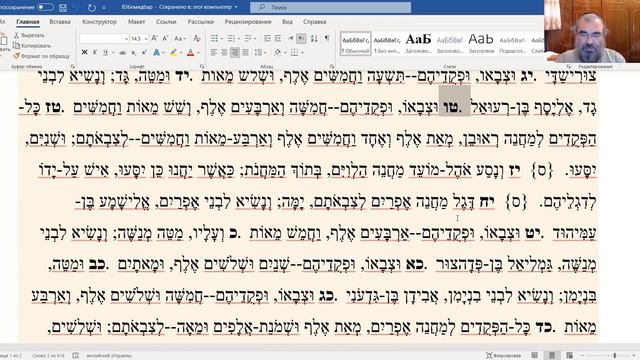Click the Print Layout view icon
The image size is (640, 360).
tap(552, 356)
